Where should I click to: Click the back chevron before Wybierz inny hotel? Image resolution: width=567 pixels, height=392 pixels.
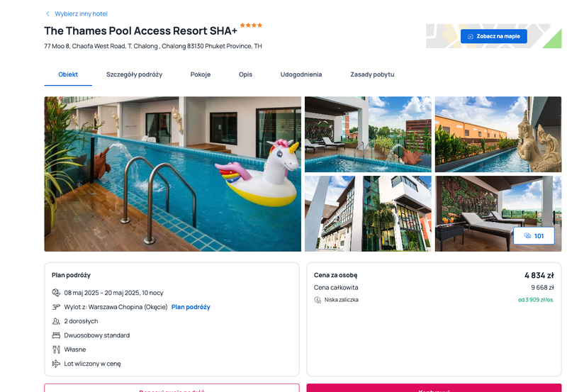click(x=47, y=13)
